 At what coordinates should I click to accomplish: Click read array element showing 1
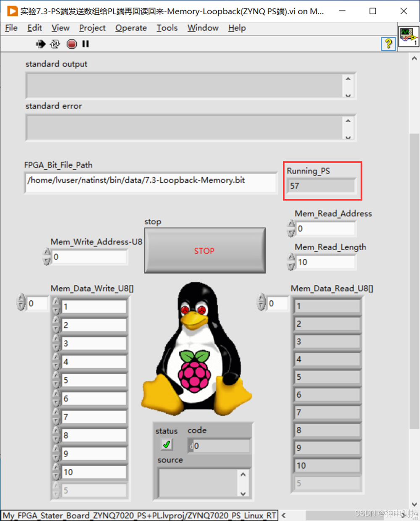(x=327, y=306)
